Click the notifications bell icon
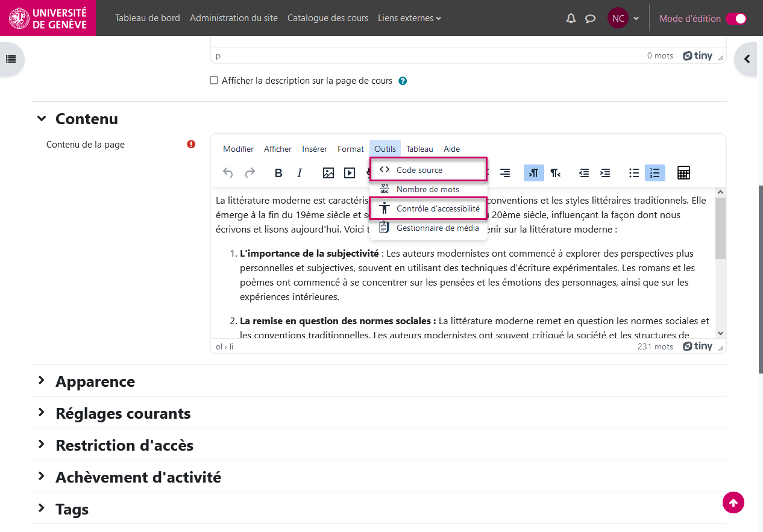Viewport: 763px width, 532px height. click(x=571, y=19)
